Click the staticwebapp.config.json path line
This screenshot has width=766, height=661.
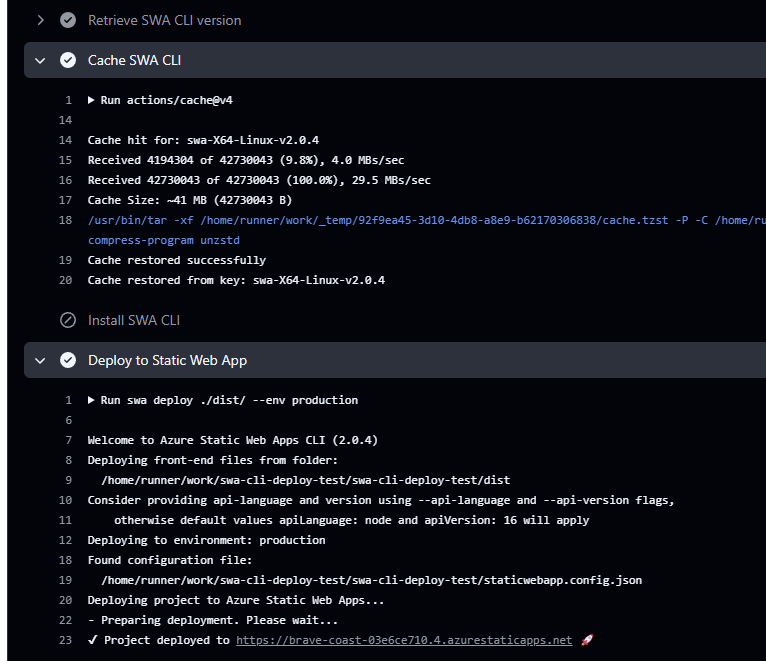click(x=371, y=580)
